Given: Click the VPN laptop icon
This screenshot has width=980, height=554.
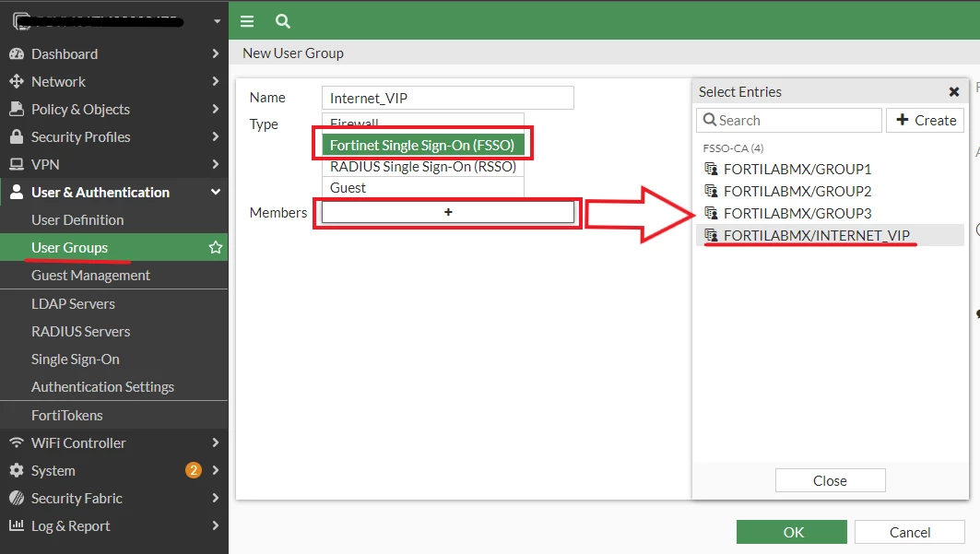Looking at the screenshot, I should click(x=17, y=164).
